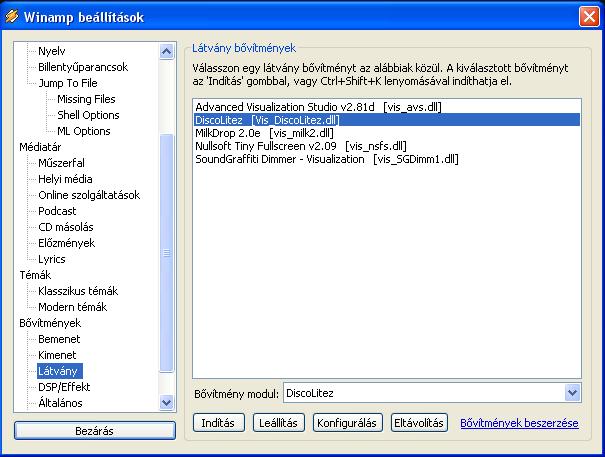
Task: Open DSP/Effekt plugins page
Action: tap(64, 387)
